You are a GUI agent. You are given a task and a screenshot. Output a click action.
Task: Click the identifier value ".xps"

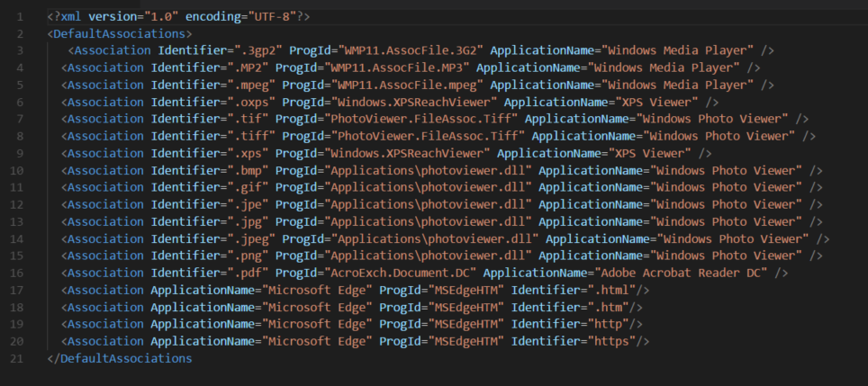pos(248,153)
